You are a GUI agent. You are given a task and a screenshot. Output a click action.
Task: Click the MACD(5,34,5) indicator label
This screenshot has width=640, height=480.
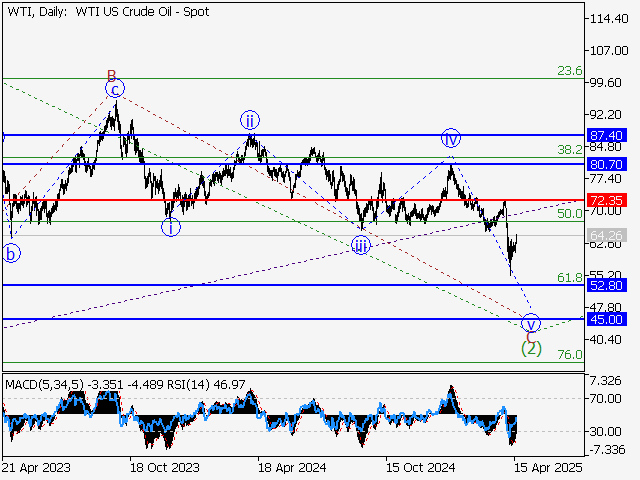click(47, 384)
